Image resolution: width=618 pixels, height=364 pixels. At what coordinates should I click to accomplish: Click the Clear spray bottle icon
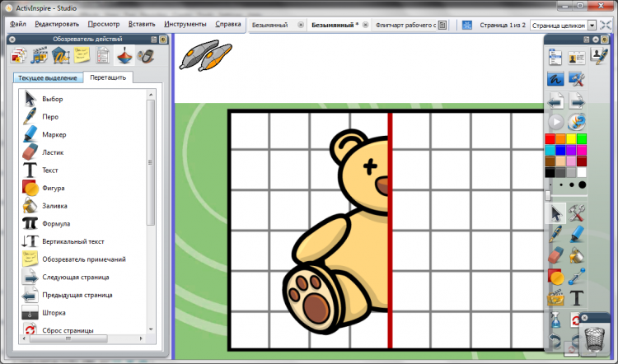point(555,319)
